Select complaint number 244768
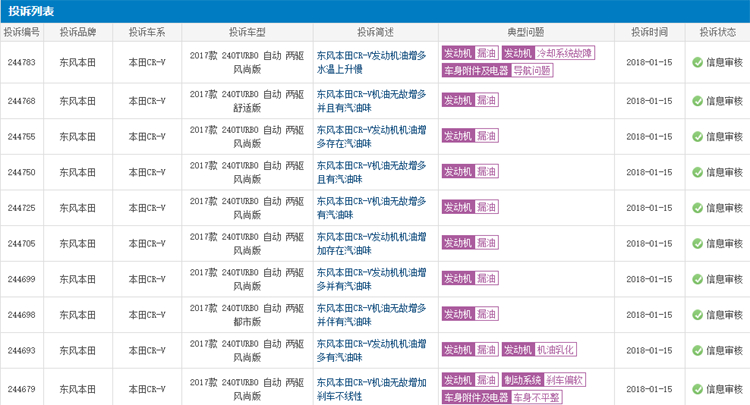The width and height of the screenshot is (750, 405). [22, 101]
